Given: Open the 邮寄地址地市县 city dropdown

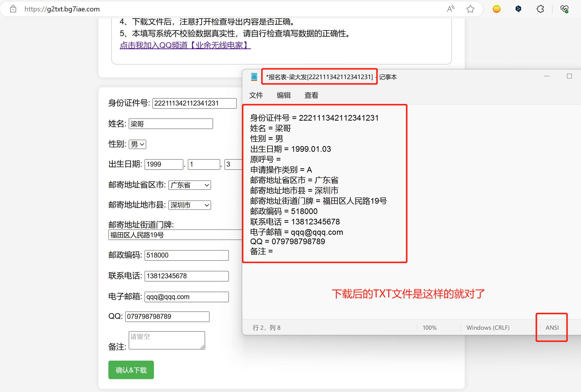Looking at the screenshot, I should [x=190, y=205].
